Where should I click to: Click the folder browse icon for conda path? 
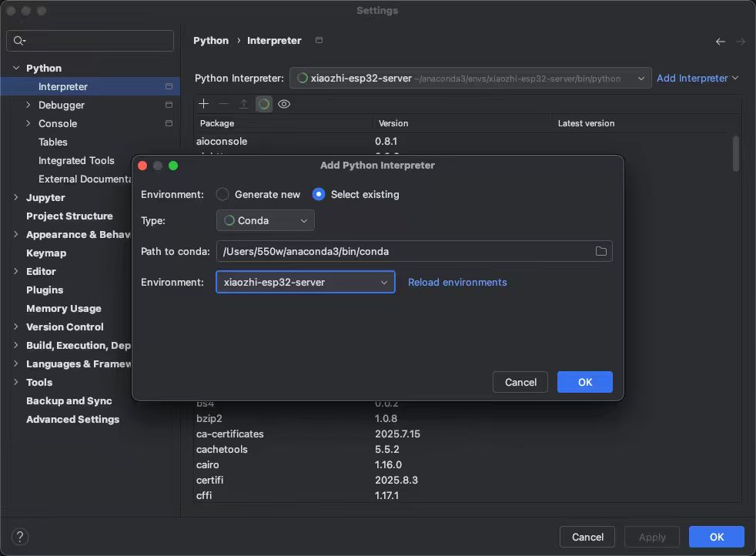601,251
